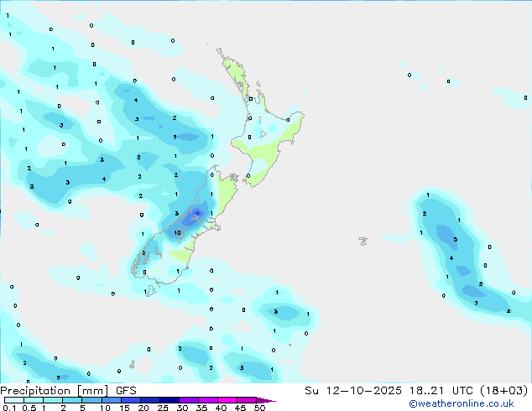Screen dimensions: 532x411
Task: Click Stewart Island below the South Island
Action: tap(150, 290)
